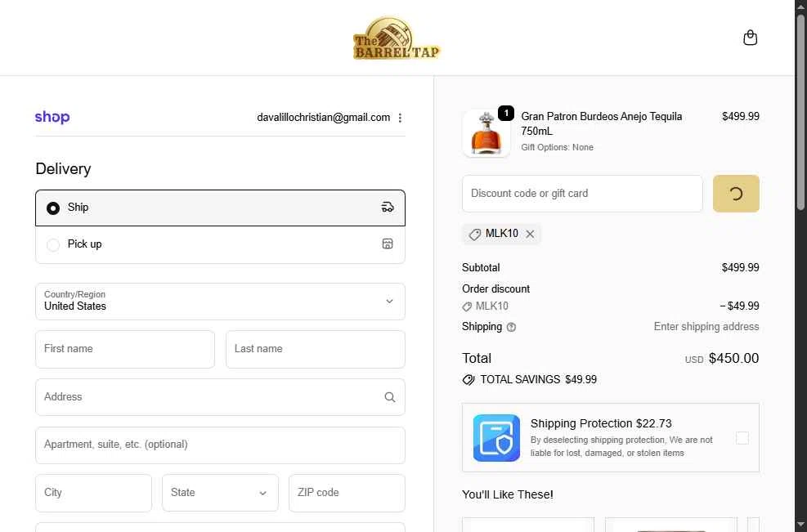Click the item quantity badge showing 1

(506, 114)
